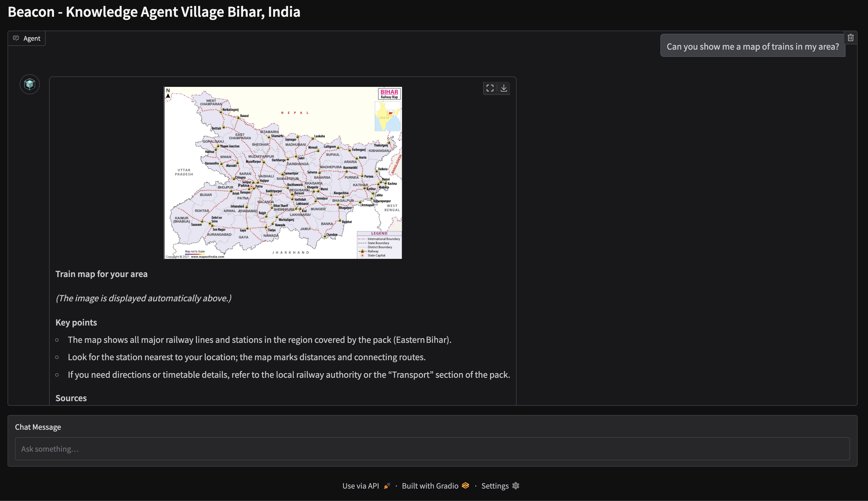
Task: Click the rocket icon near Use via API
Action: pyautogui.click(x=387, y=486)
